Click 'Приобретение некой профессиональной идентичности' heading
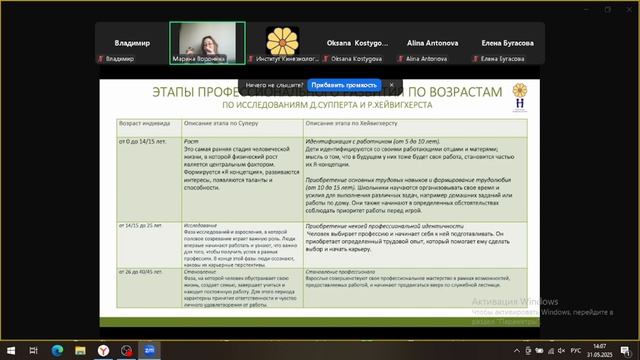 (x=384, y=226)
